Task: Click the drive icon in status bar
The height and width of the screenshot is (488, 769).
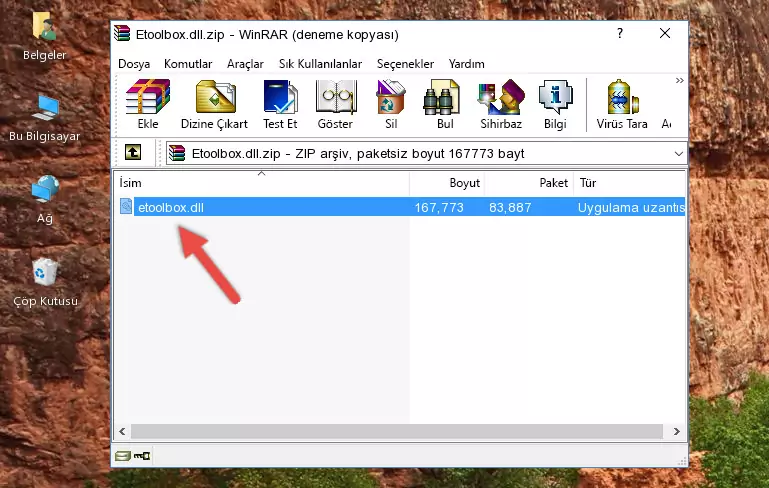Action: point(123,456)
